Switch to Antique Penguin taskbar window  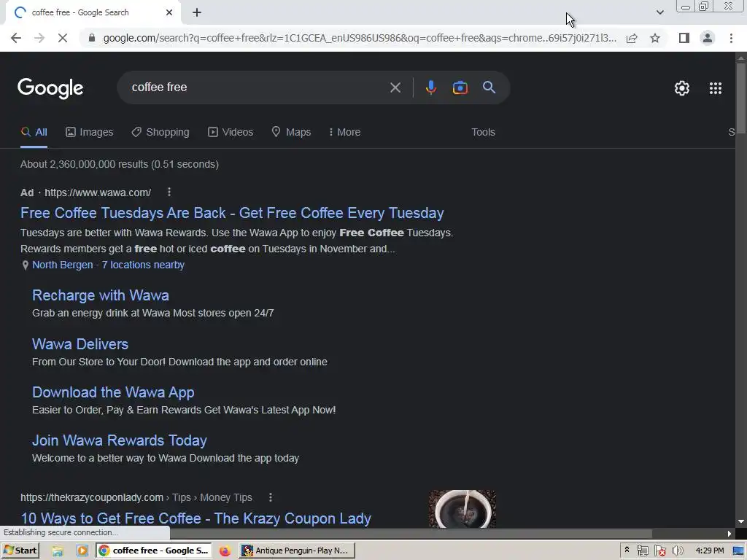(297, 551)
